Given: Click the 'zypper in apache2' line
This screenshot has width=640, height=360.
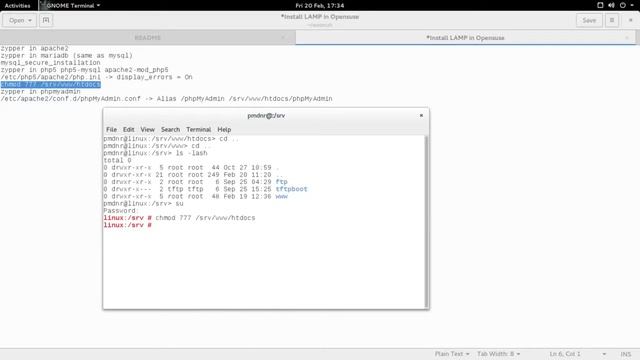Looking at the screenshot, I should [x=35, y=49].
